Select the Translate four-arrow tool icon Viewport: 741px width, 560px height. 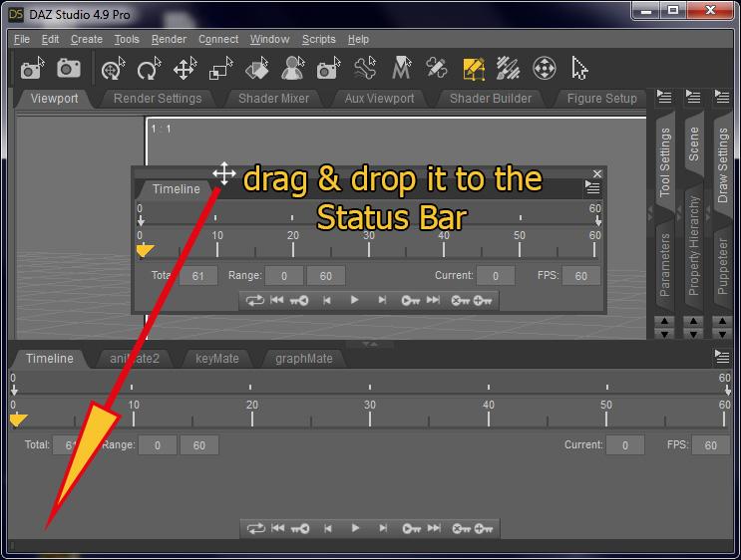[185, 69]
